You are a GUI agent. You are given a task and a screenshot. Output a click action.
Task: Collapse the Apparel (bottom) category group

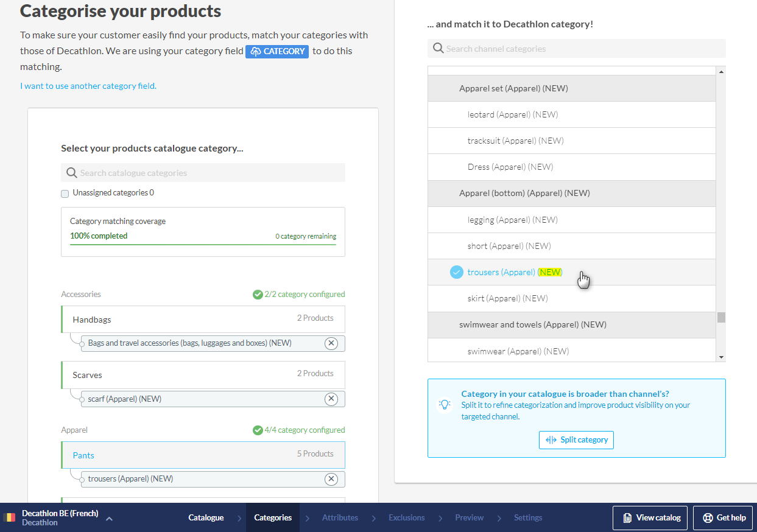point(524,193)
